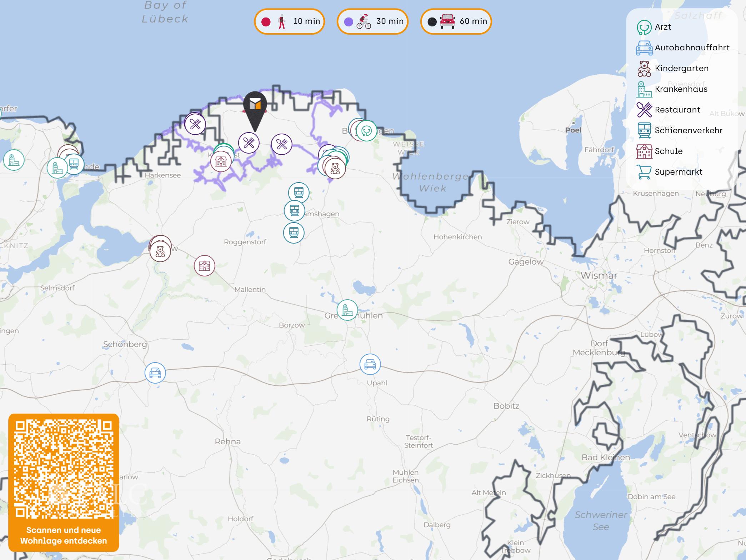Open kindergarten teddy marker west of Roggenstorf
This screenshot has width=746, height=560.
point(160,251)
